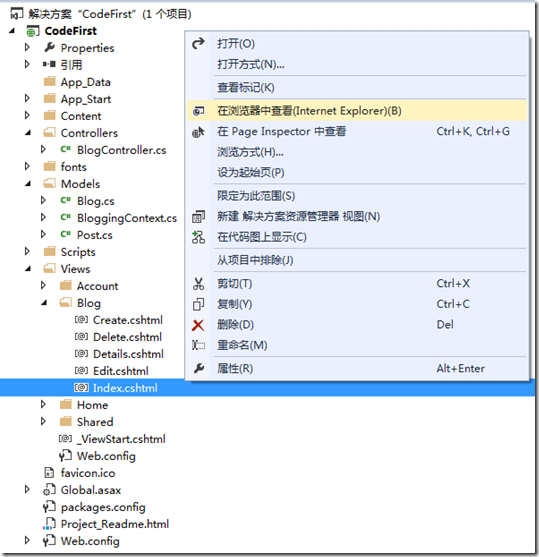Click the open arrow icon beside 打开(O)
Image resolution: width=539 pixels, height=557 pixels.
point(198,43)
